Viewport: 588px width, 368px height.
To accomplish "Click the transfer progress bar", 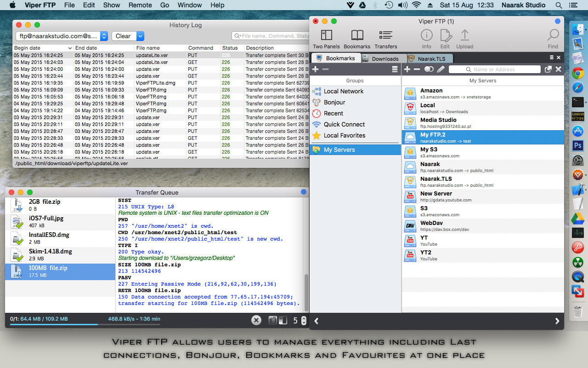I will (x=85, y=324).
